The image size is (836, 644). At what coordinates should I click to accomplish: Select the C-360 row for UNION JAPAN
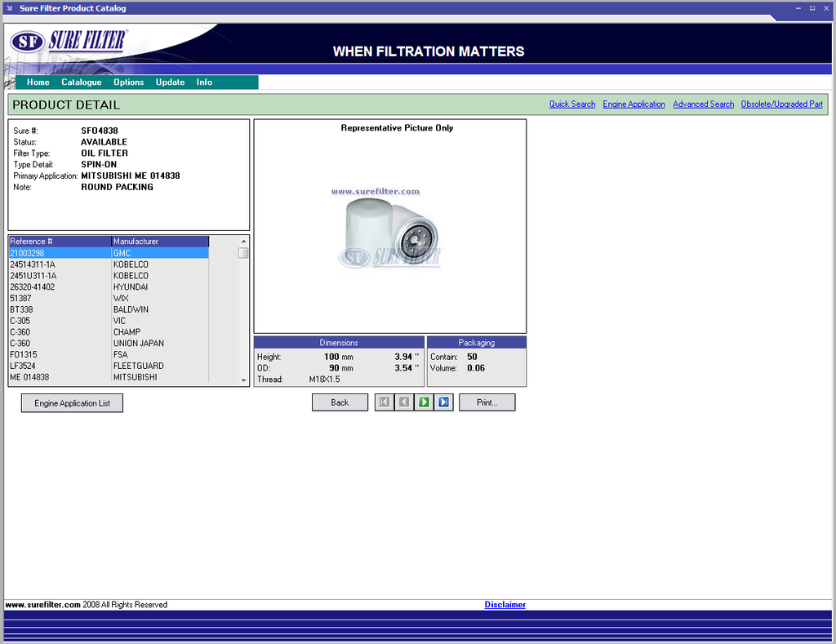click(109, 344)
